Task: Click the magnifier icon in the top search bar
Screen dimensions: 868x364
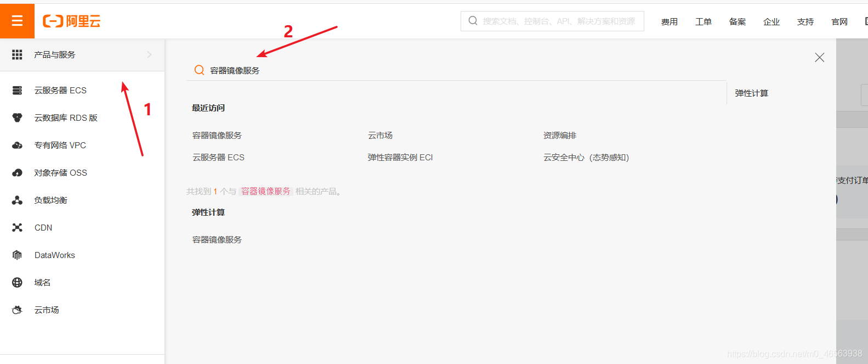Action: pos(473,21)
